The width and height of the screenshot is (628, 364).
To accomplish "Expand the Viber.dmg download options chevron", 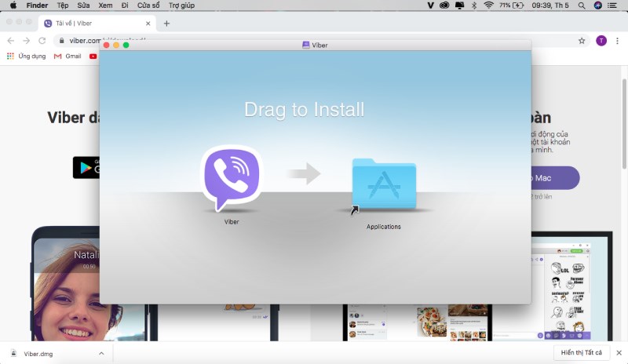I will [x=101, y=354].
